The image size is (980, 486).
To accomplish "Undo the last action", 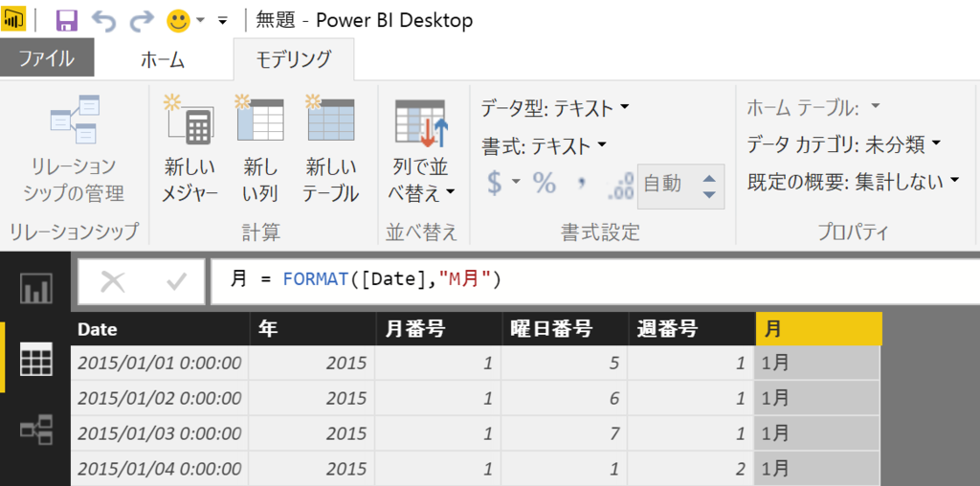I will pyautogui.click(x=103, y=21).
